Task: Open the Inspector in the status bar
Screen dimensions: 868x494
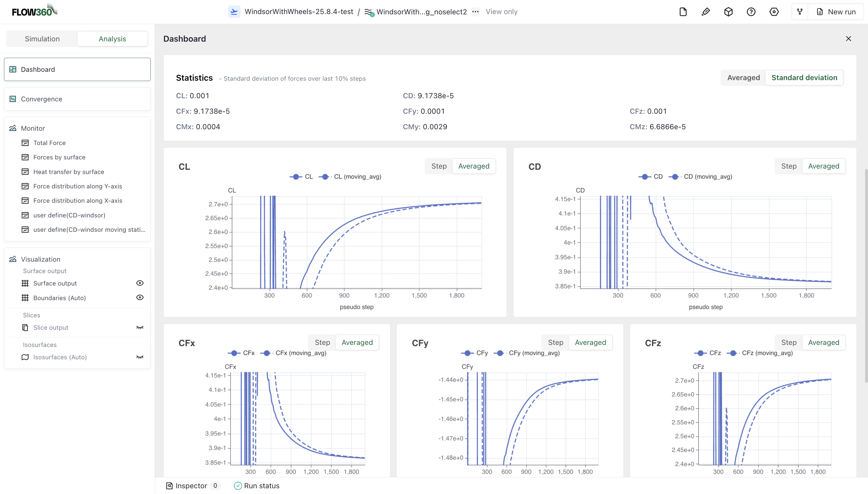Action: coord(191,485)
